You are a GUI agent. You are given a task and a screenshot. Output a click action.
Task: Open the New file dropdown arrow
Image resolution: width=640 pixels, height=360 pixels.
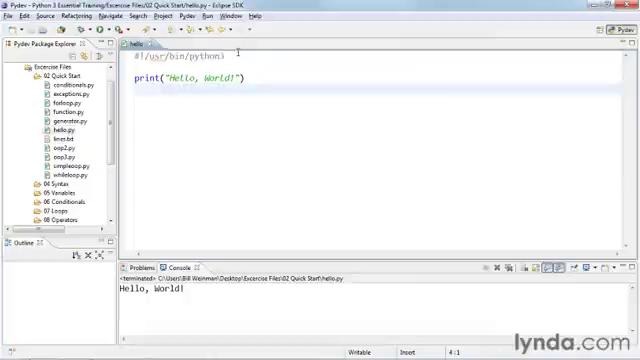[x=22, y=30]
